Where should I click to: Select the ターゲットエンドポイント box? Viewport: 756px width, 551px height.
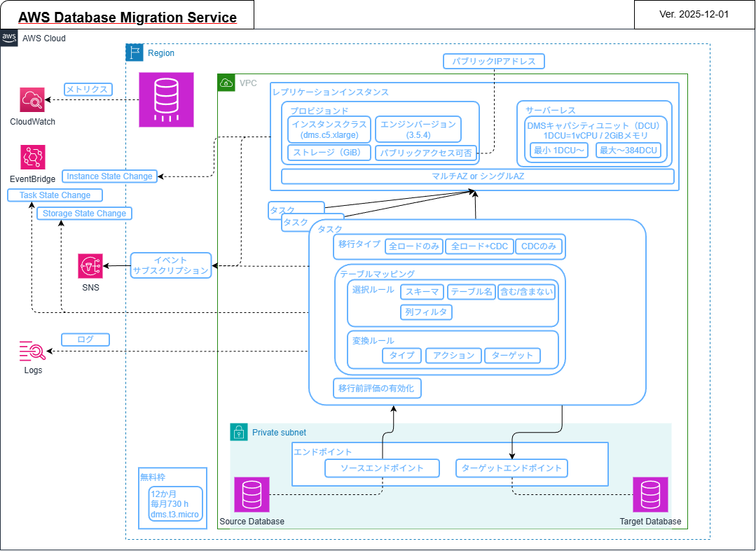511,468
